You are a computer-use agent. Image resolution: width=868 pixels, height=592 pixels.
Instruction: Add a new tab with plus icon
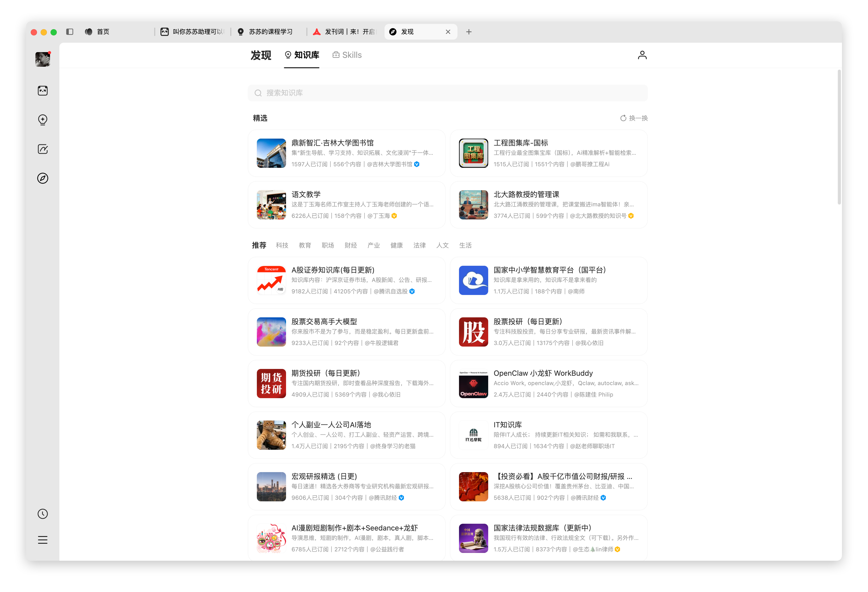tap(469, 32)
